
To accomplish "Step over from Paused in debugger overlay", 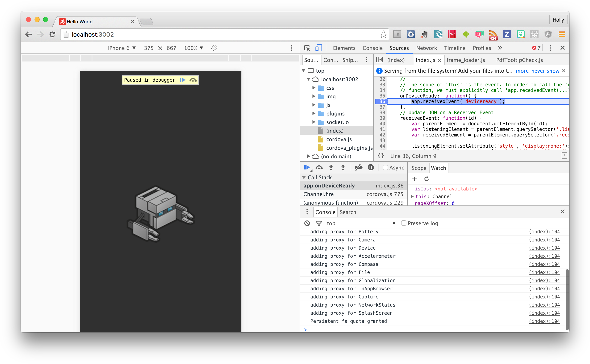I will tap(193, 80).
